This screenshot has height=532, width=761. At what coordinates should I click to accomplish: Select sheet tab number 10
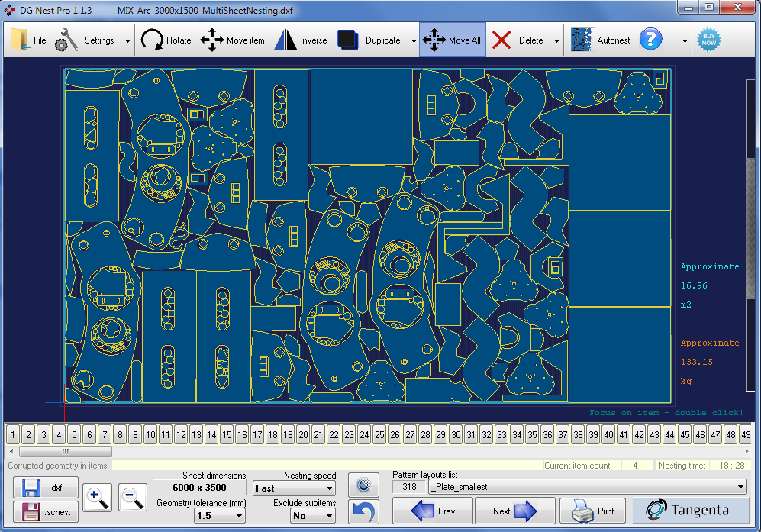150,435
